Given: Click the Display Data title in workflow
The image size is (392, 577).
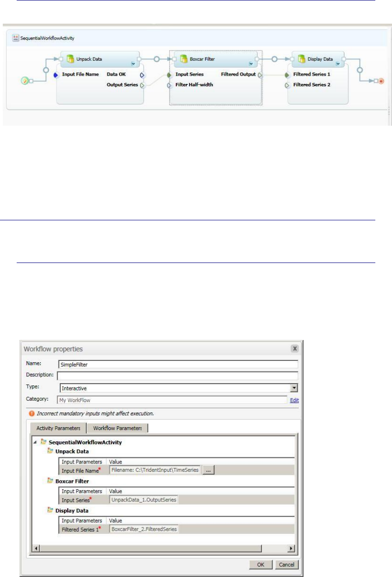Looking at the screenshot, I should pyautogui.click(x=320, y=59).
